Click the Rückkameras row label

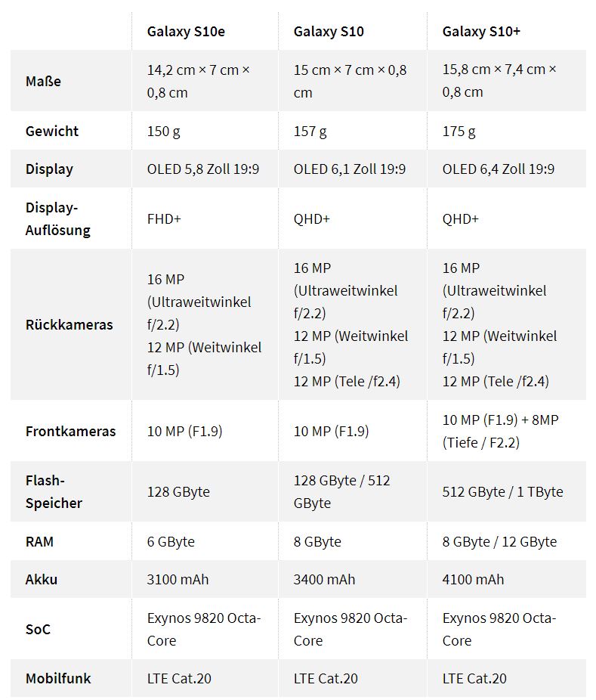click(69, 324)
